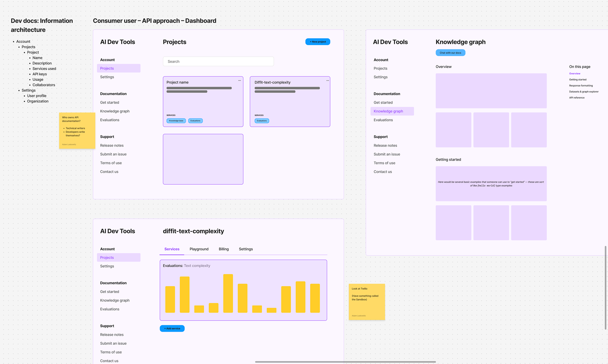608x364 pixels.
Task: Open the Project name card's three-dot menu
Action: 239,81
